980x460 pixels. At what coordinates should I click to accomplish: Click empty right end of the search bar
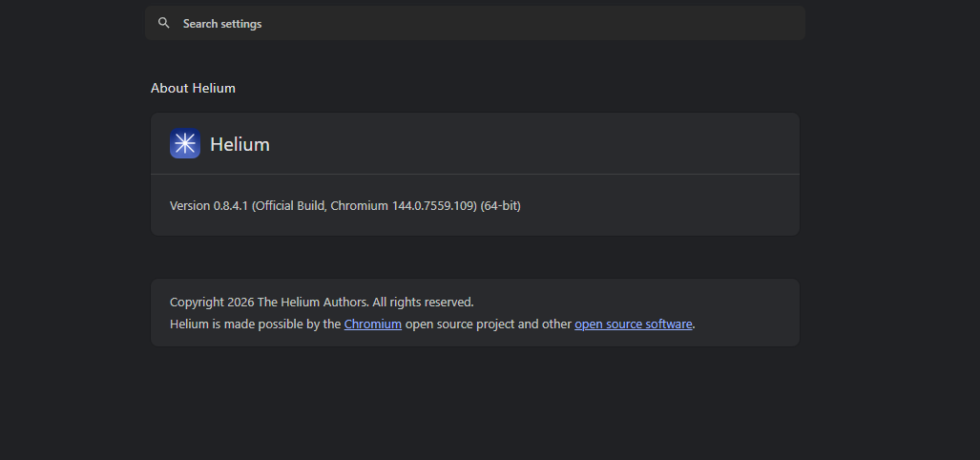pyautogui.click(x=744, y=23)
